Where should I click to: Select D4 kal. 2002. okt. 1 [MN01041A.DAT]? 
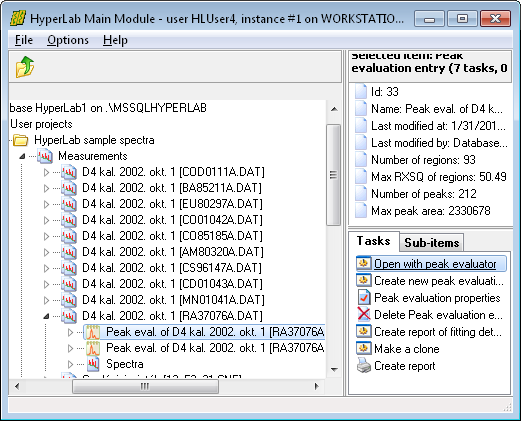(x=173, y=300)
